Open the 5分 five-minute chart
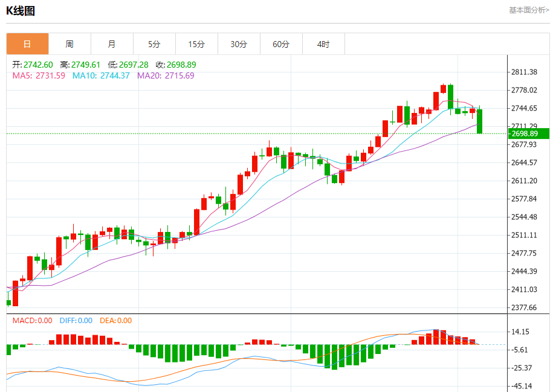Image resolution: width=553 pixels, height=392 pixels. pyautogui.click(x=154, y=44)
